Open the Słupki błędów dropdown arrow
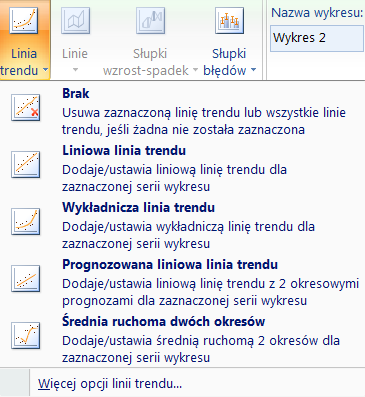 (253, 70)
